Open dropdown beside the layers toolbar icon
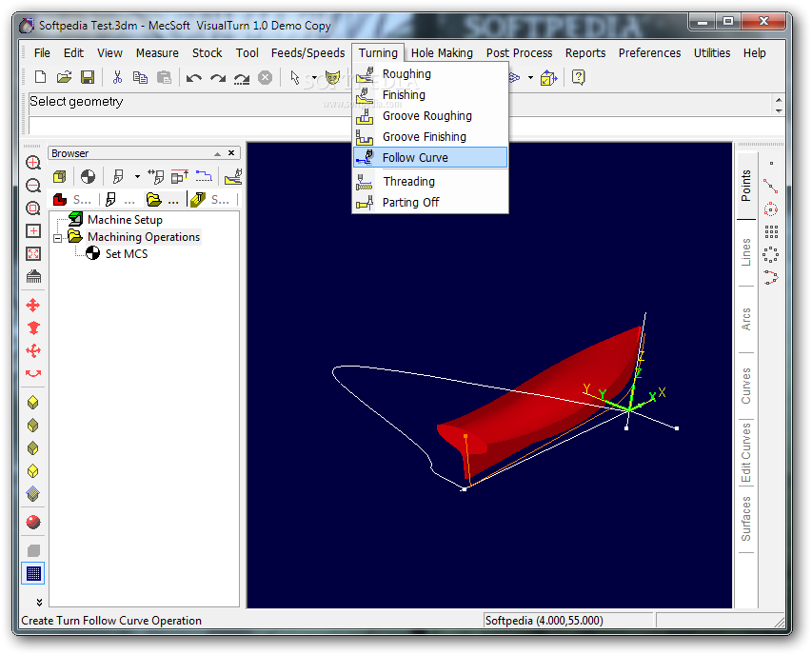812x655 pixels. (x=530, y=78)
